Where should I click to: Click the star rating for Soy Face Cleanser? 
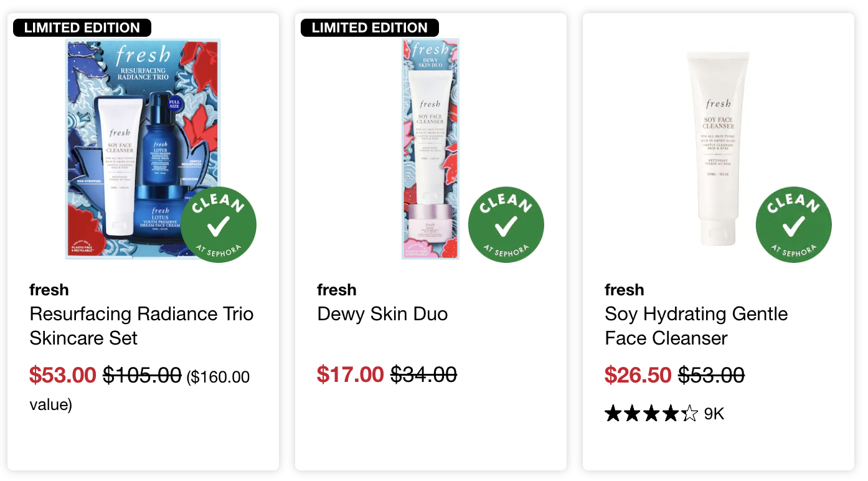click(x=651, y=413)
